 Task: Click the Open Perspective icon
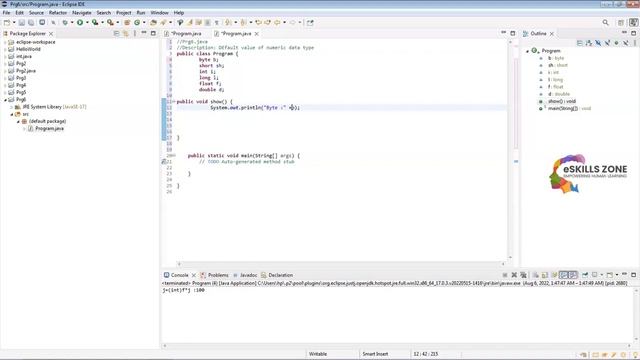[x=621, y=23]
